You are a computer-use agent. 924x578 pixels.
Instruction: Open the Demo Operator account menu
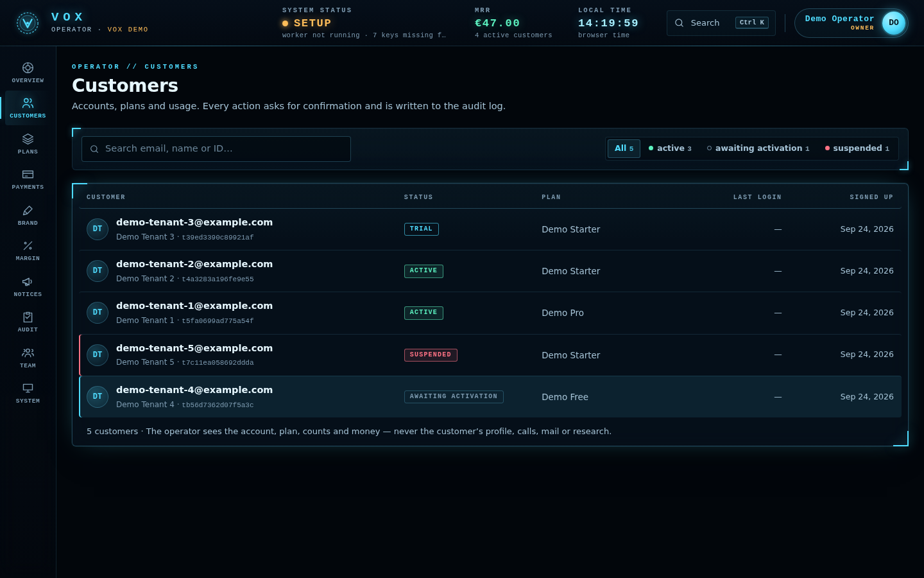click(851, 23)
